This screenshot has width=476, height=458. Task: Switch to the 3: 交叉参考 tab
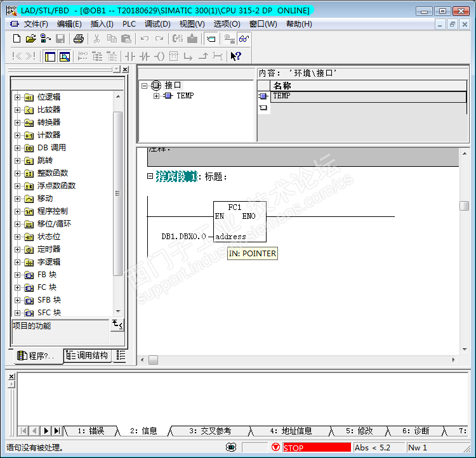coord(210,431)
